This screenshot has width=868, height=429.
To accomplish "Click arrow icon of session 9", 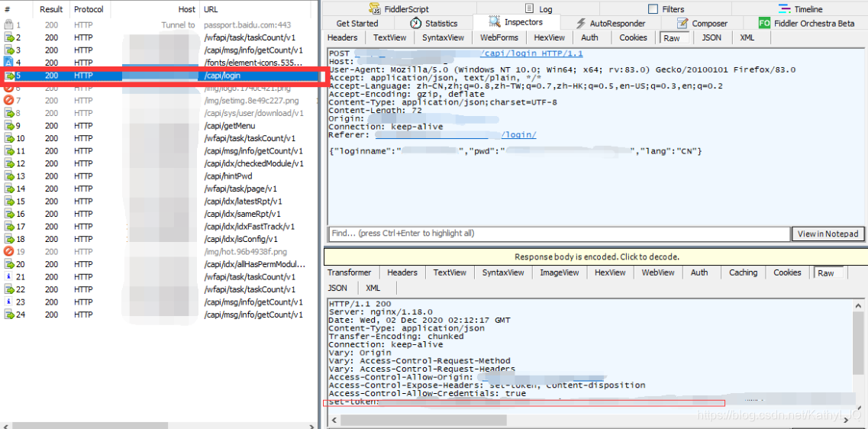I will pyautogui.click(x=9, y=126).
